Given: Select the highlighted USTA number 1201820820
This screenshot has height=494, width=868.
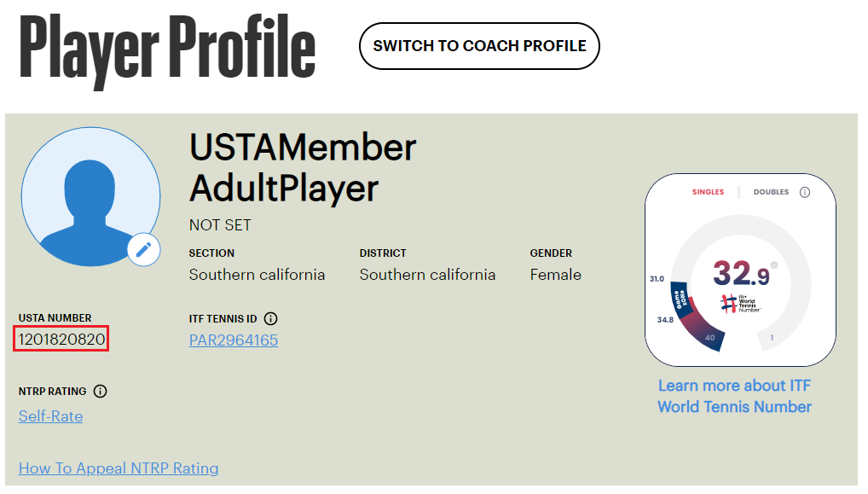Looking at the screenshot, I should click(61, 338).
